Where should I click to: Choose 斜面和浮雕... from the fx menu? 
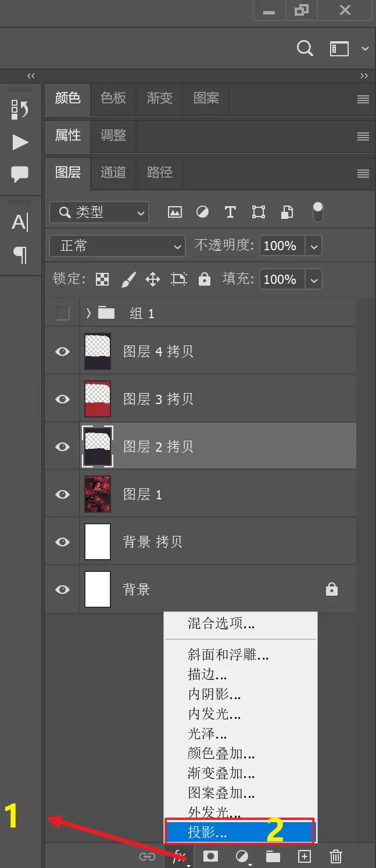coord(241,655)
